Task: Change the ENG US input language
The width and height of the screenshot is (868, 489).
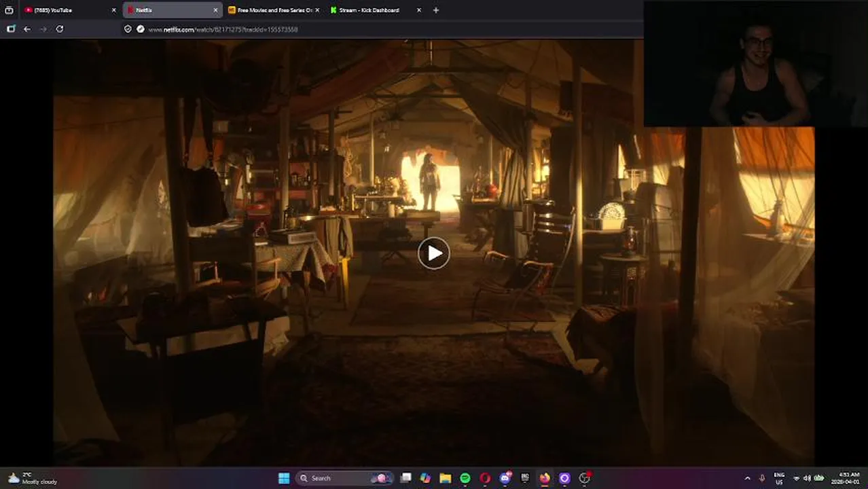Action: tap(779, 478)
